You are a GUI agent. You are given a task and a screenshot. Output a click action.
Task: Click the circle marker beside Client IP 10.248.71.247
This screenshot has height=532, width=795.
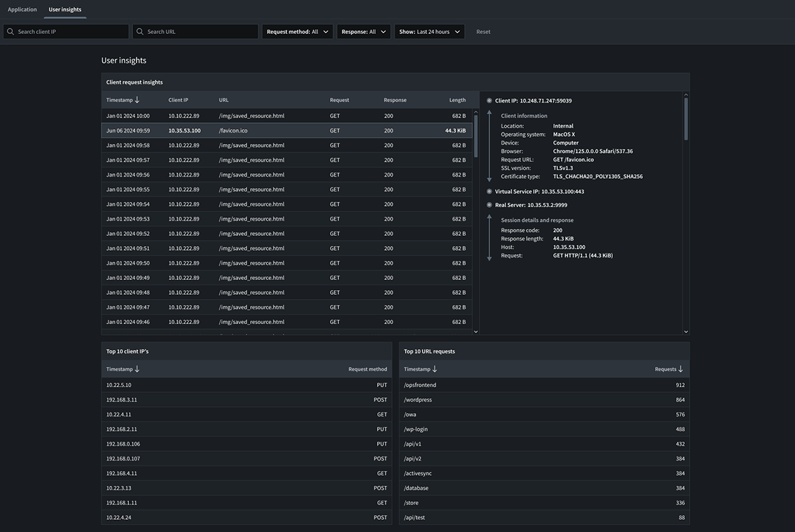(489, 101)
